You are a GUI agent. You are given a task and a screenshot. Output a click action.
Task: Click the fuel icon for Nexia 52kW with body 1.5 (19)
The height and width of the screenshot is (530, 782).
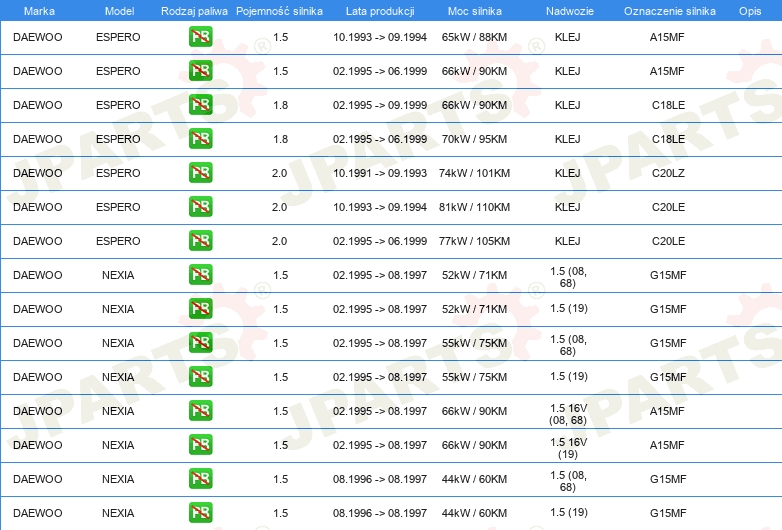pos(200,308)
